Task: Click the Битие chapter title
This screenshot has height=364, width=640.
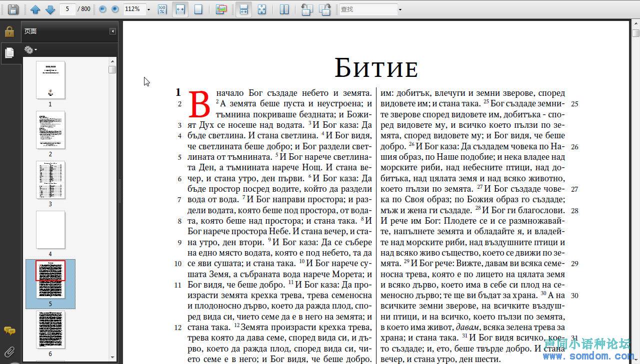Action: (376, 67)
